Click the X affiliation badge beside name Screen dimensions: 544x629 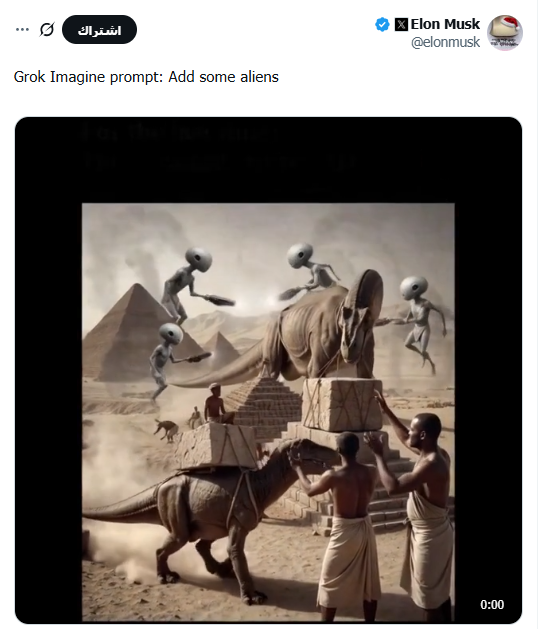(401, 24)
